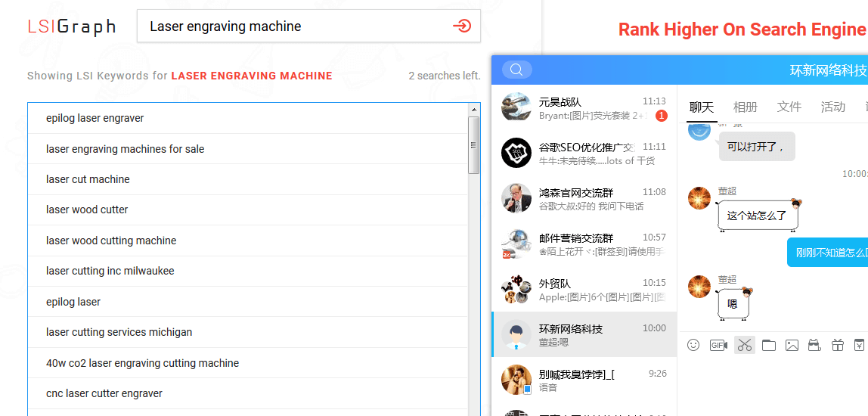Select the 环新网络科技 conversation
Viewport: 868px width, 416px height.
click(584, 334)
